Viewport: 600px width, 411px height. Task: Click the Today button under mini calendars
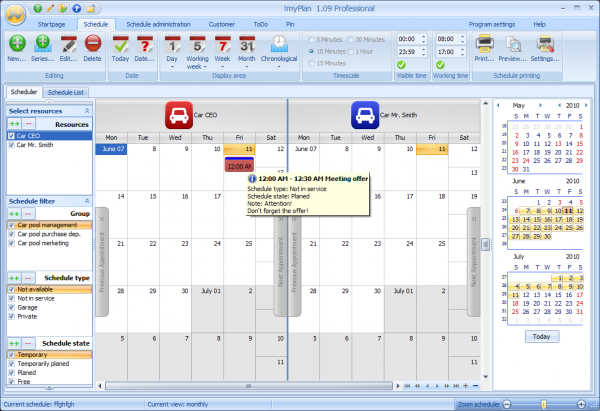[x=542, y=337]
